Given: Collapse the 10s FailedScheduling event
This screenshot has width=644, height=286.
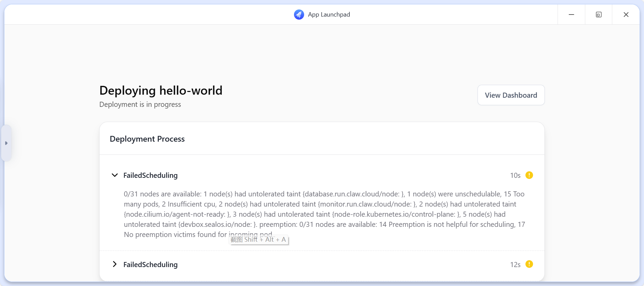Looking at the screenshot, I should coord(115,175).
